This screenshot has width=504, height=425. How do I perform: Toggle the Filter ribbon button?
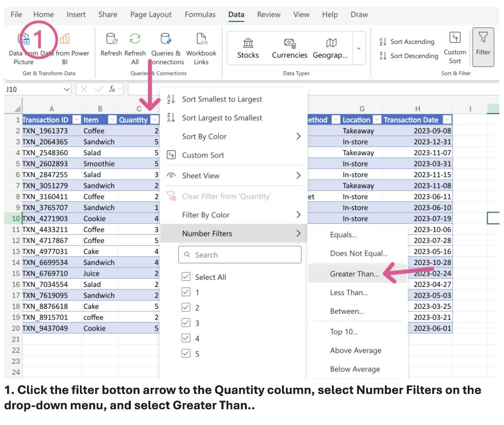tap(483, 47)
